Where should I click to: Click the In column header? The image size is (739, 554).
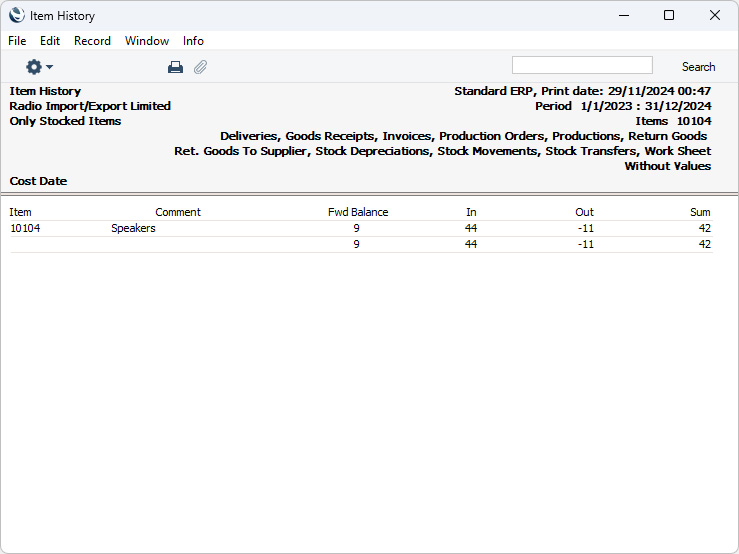point(471,212)
